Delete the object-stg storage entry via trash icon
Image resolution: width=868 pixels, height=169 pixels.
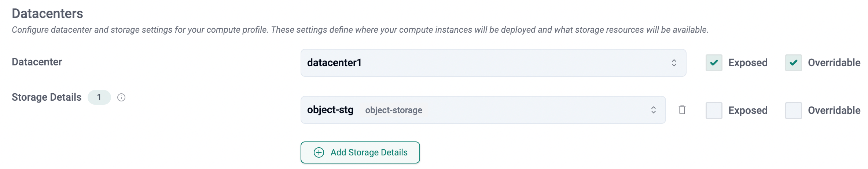tap(682, 110)
